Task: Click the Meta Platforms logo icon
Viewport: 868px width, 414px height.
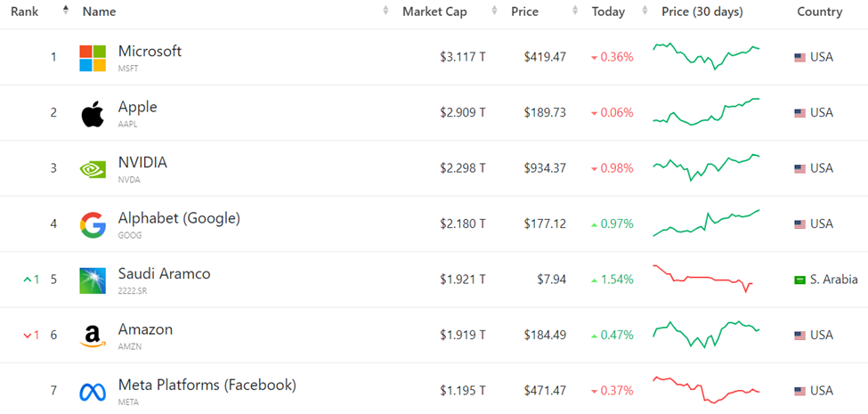Action: 93,392
